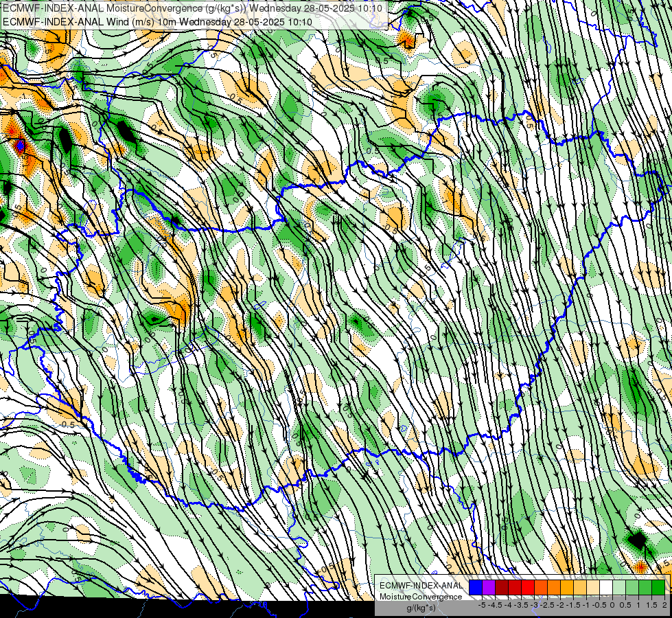This screenshot has height=618, width=672.
Task: Click the -0.5 tick label on the legend
Action: point(601,605)
